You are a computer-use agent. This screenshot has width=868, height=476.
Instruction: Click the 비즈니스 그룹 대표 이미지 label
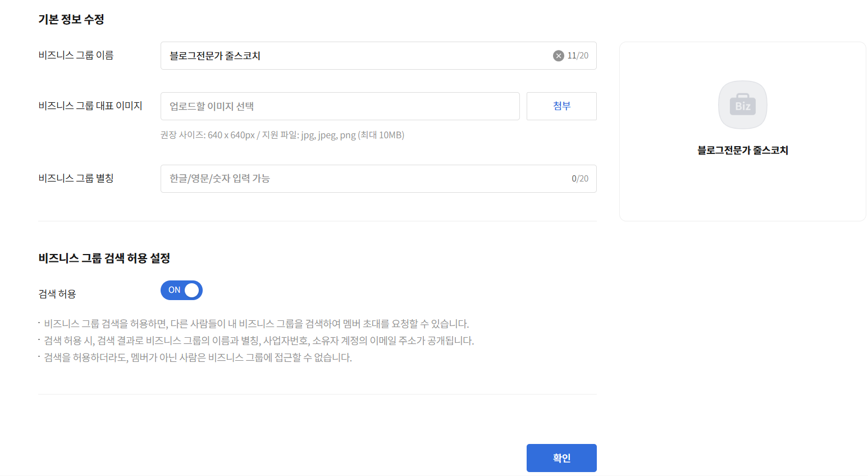click(x=90, y=106)
